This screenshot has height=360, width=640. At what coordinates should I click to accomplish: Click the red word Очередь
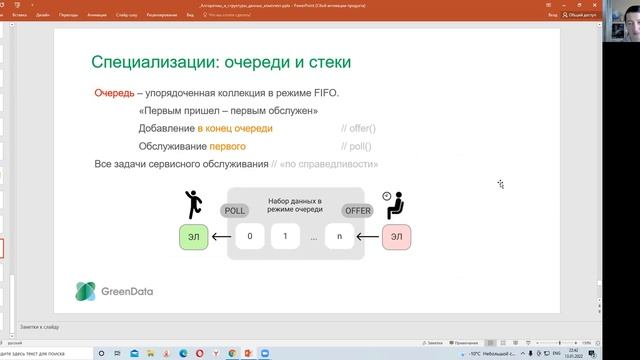point(114,93)
